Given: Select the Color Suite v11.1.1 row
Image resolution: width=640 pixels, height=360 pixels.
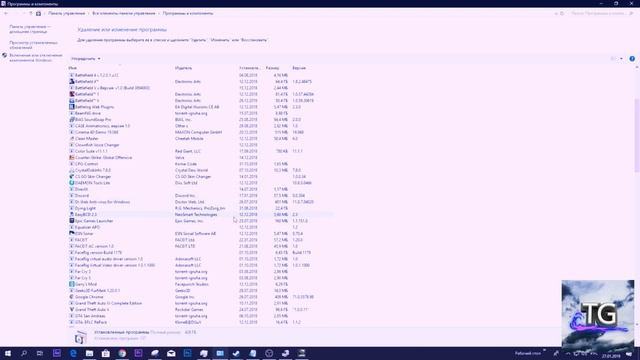Looking at the screenshot, I should click(201, 151).
